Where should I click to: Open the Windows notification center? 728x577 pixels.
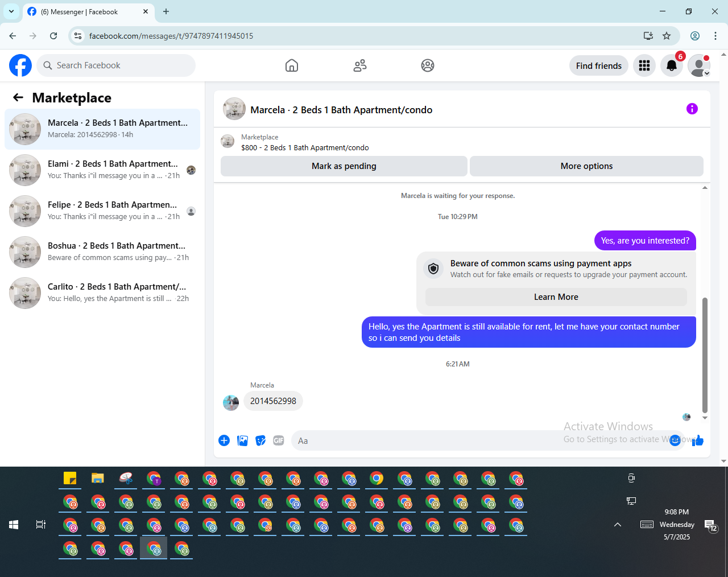[711, 525]
